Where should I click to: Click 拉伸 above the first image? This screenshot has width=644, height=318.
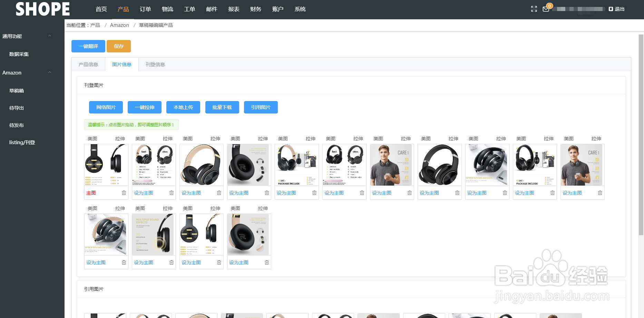click(x=120, y=139)
